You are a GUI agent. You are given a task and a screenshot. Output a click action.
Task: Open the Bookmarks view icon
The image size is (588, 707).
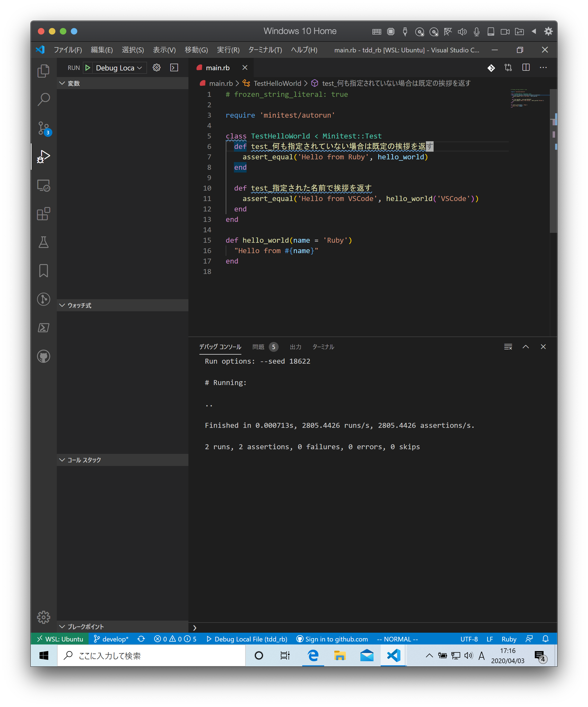[x=43, y=271]
